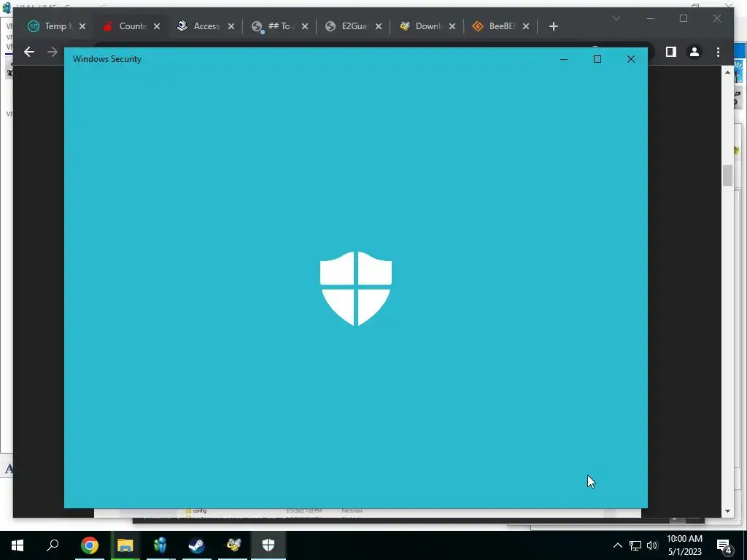
Task: Switch to the Download browser tab
Action: tap(427, 26)
